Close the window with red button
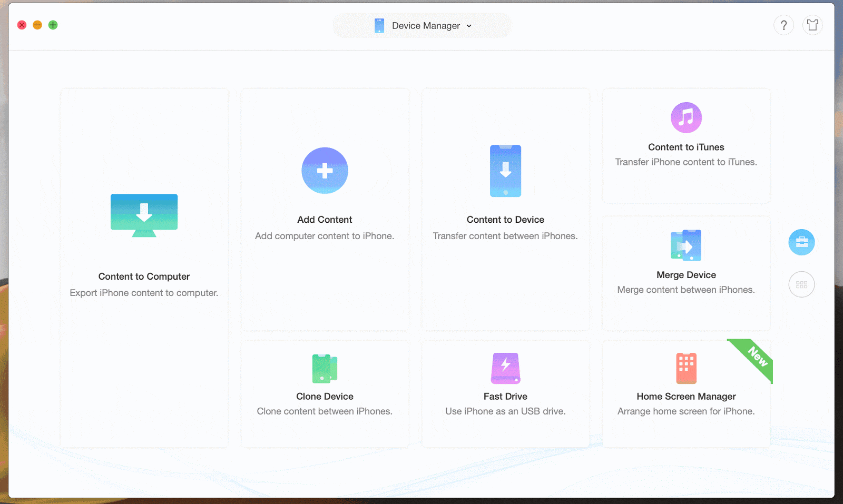This screenshot has width=843, height=504. 22,25
